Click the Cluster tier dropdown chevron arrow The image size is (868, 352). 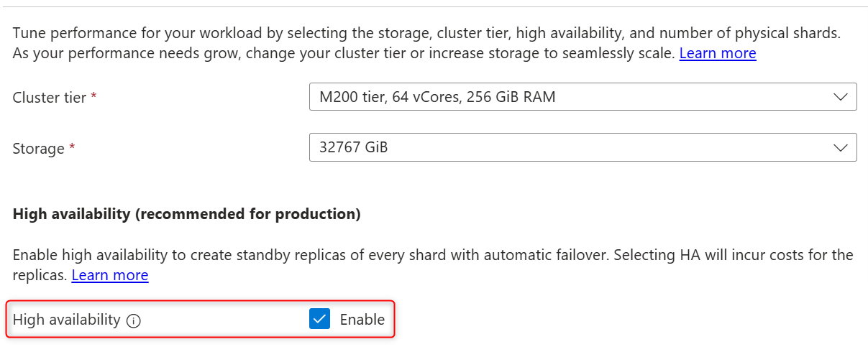click(x=840, y=97)
